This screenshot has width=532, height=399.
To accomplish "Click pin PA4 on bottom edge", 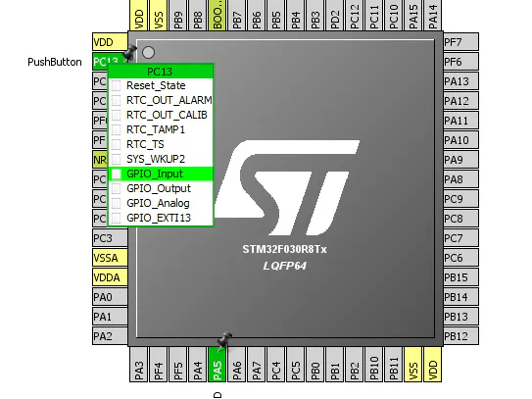I will (198, 365).
